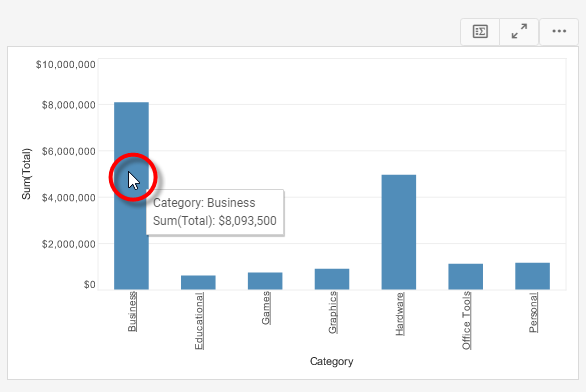586x392 pixels.
Task: Click the $4,000,000 axis value
Action: pyautogui.click(x=68, y=198)
